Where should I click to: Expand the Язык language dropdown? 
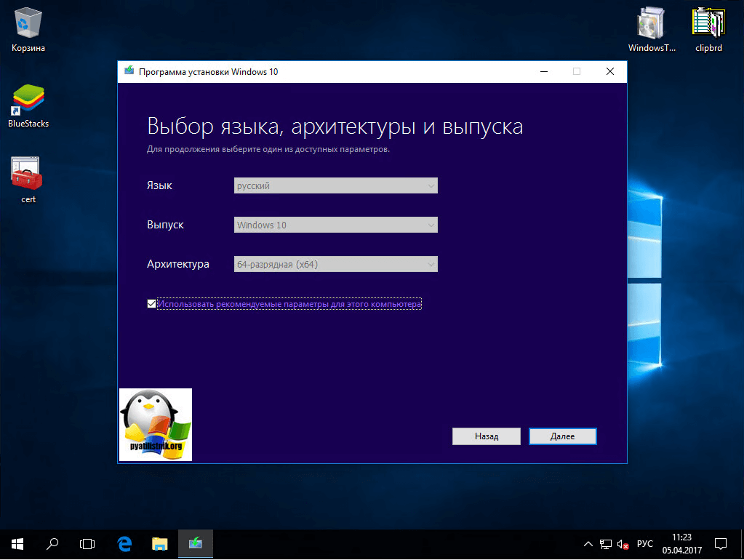pos(335,185)
